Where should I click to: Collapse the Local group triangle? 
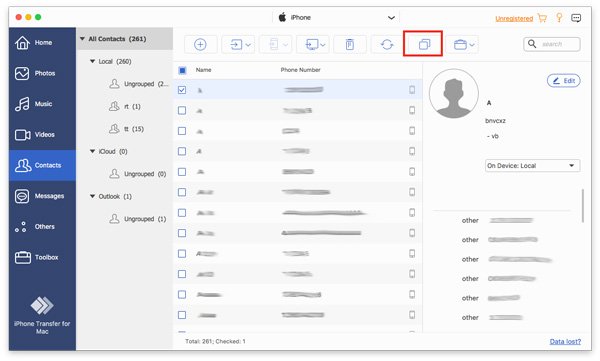92,61
